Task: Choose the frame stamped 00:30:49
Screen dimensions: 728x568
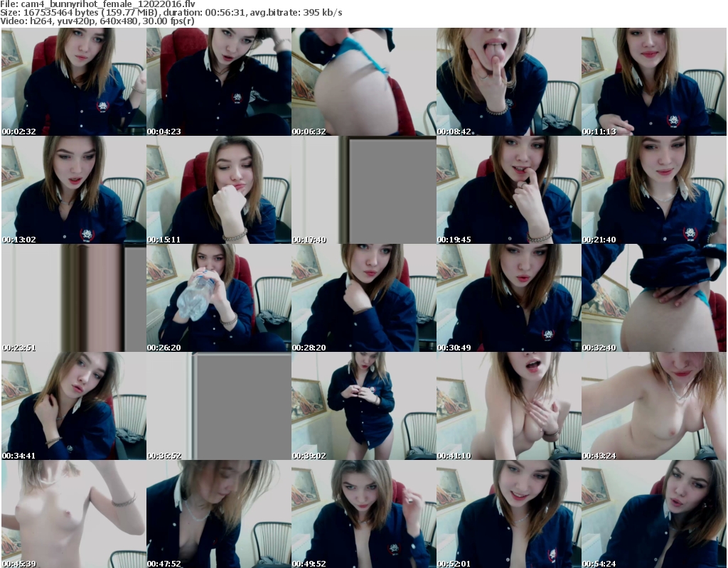Action: [x=509, y=298]
